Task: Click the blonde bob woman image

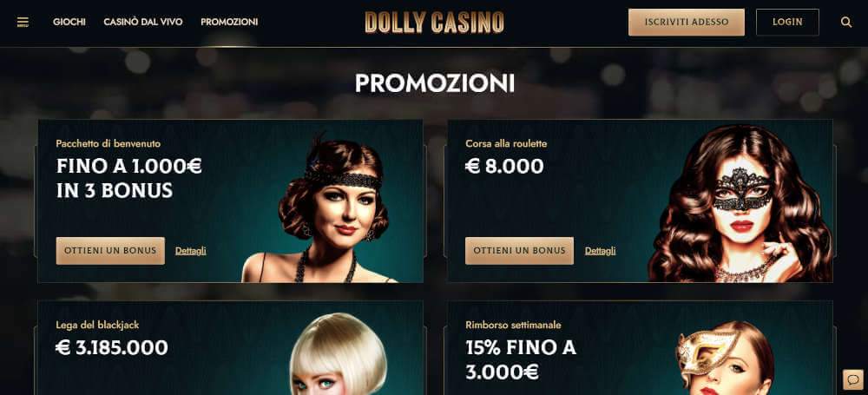Action: pos(339,354)
